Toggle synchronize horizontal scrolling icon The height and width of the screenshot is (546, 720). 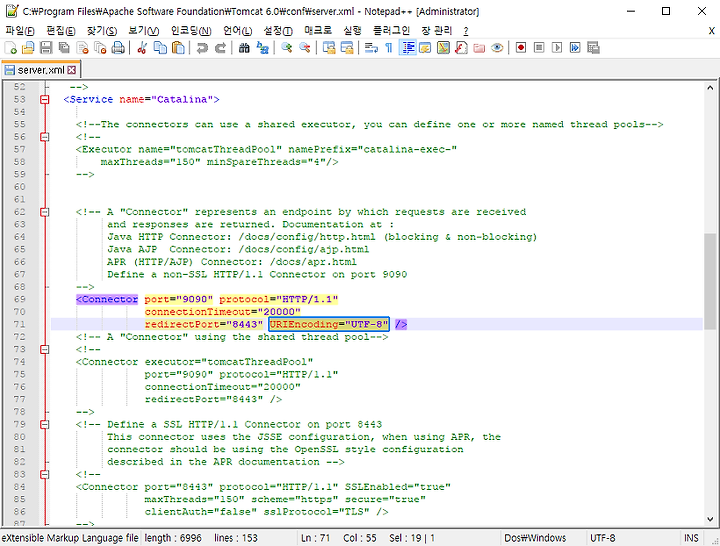click(347, 47)
